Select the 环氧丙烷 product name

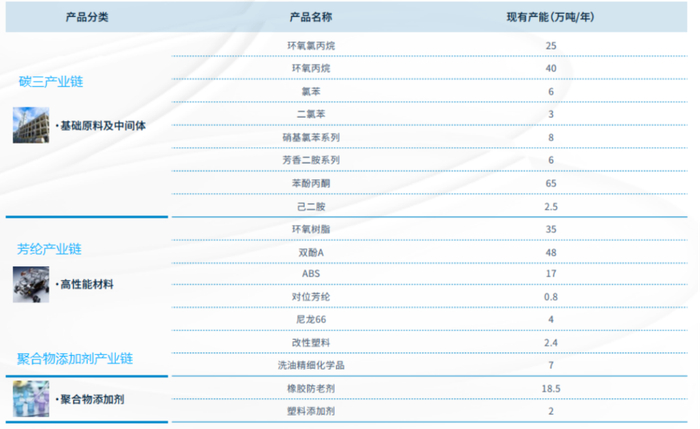tap(311, 68)
